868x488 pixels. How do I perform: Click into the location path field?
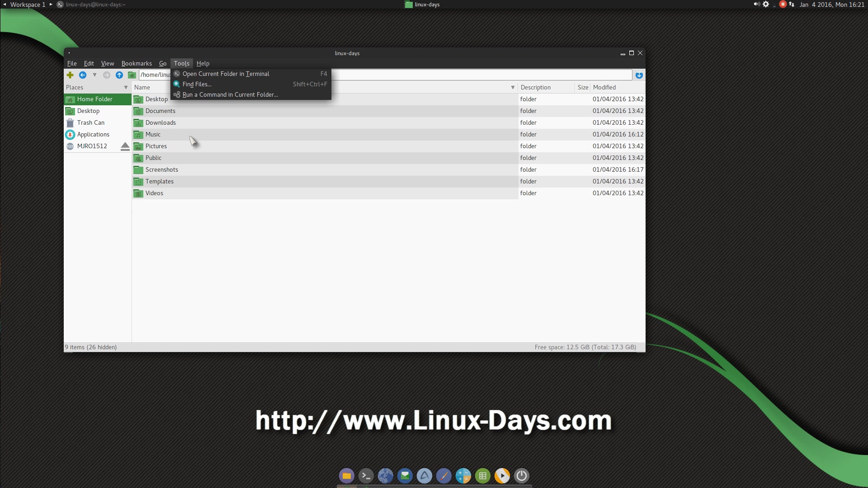386,75
